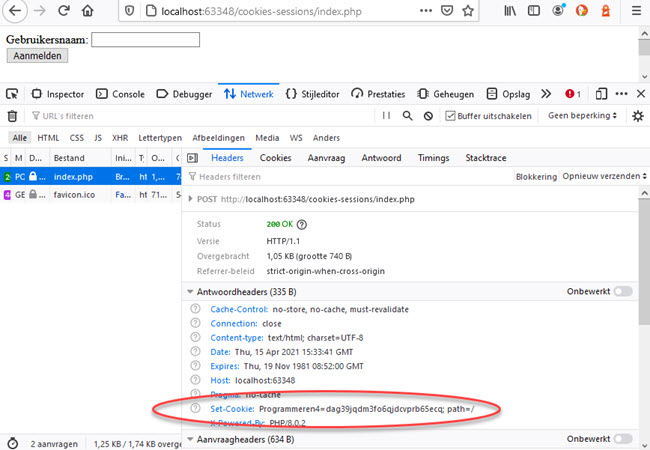This screenshot has width=650, height=450.
Task: Open devtools three-dot options menu
Action: click(x=621, y=94)
